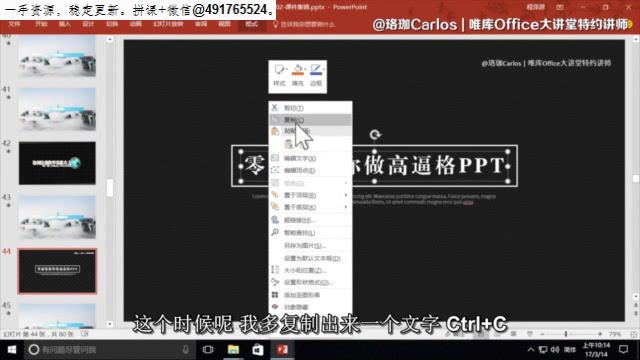Click the four-squares gallery entry in context menu

[x=310, y=295]
